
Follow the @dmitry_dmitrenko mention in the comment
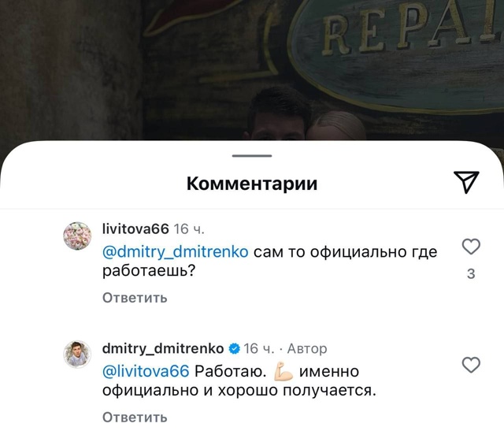[175, 252]
